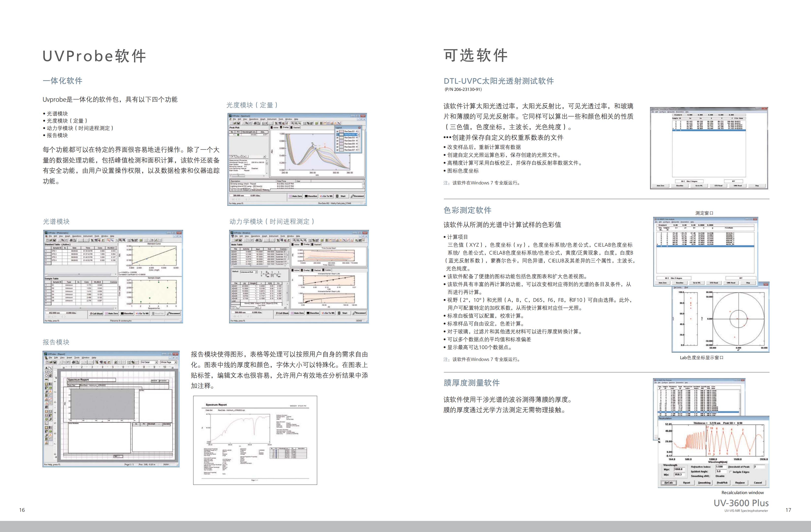The image size is (811, 532).
Task: Select the line drawing tool in Report window
Action: tap(50, 368)
